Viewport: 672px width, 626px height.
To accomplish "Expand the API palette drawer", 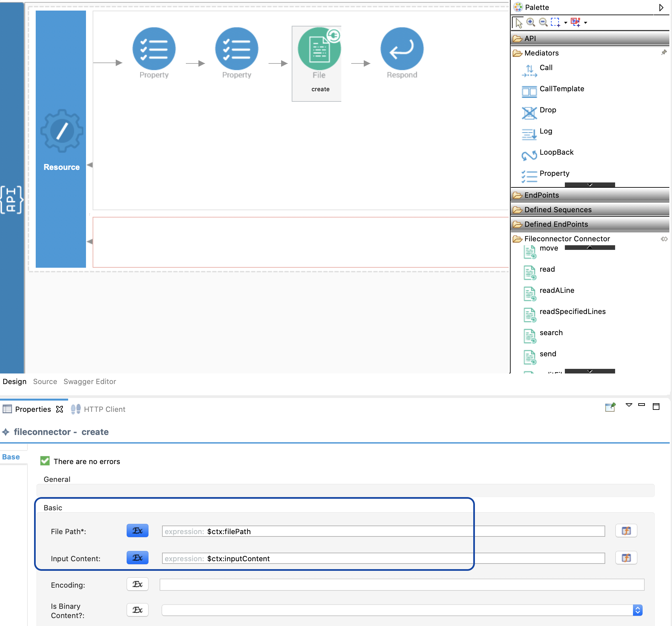I will tap(590, 38).
